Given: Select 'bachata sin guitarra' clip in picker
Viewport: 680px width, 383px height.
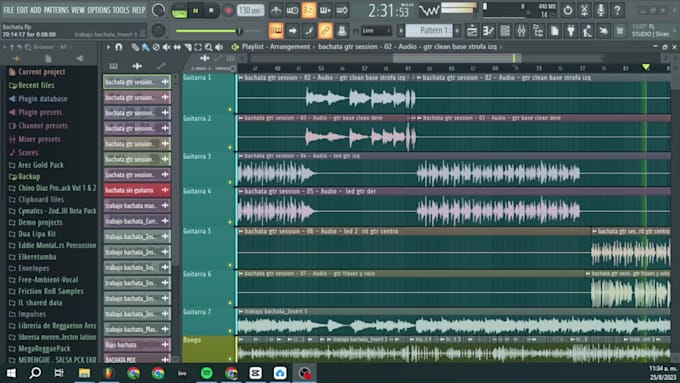Looking at the screenshot, I should [x=137, y=190].
